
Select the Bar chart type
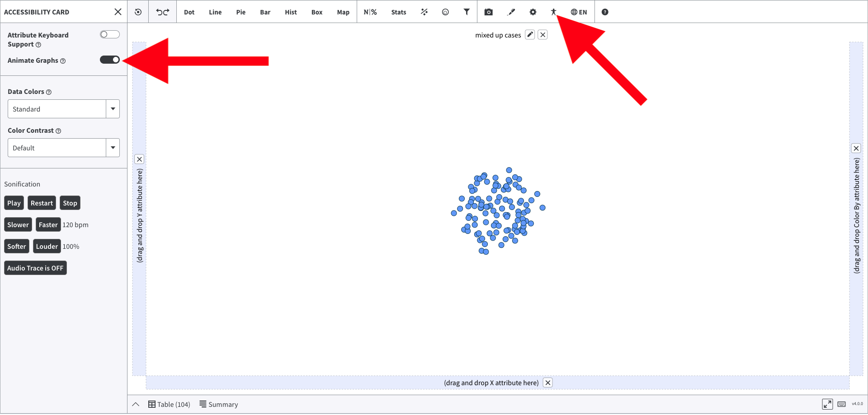pyautogui.click(x=265, y=12)
